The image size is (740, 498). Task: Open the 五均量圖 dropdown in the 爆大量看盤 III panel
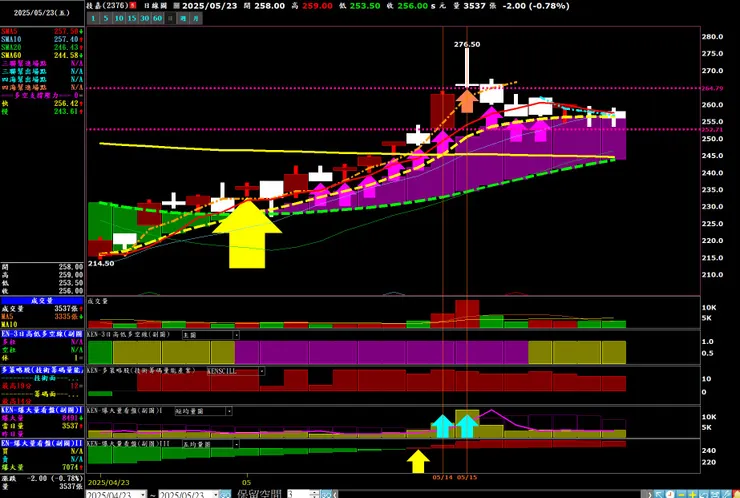(210, 444)
